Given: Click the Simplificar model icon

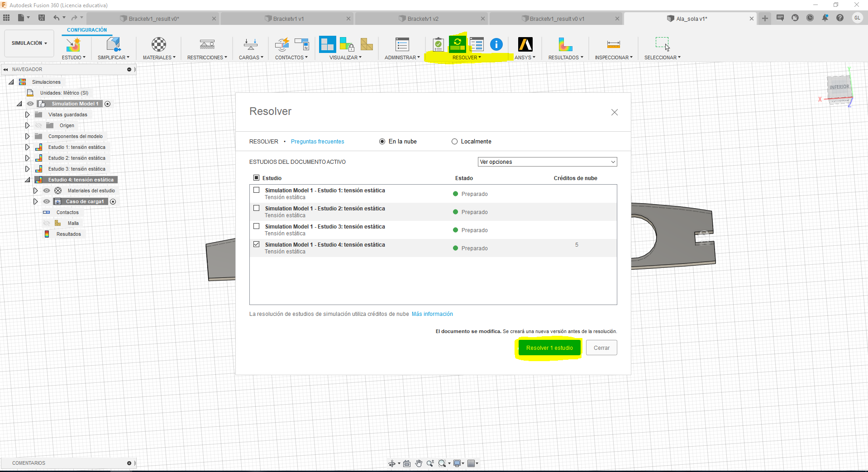Looking at the screenshot, I should click(113, 44).
